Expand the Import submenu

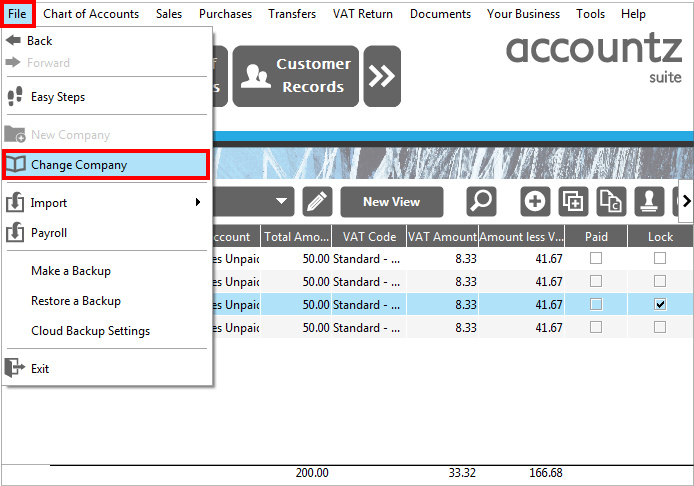[105, 203]
